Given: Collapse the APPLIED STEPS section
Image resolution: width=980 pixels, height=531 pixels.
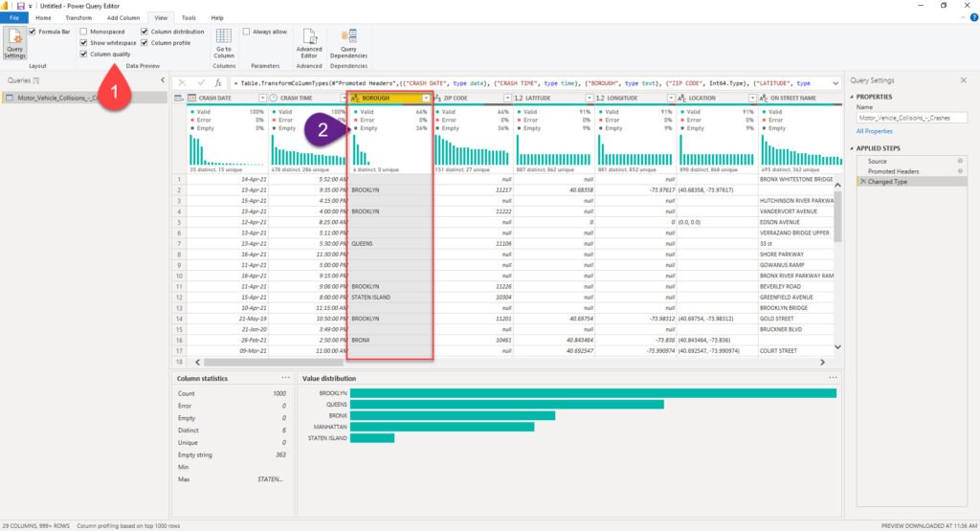Looking at the screenshot, I should (x=852, y=148).
